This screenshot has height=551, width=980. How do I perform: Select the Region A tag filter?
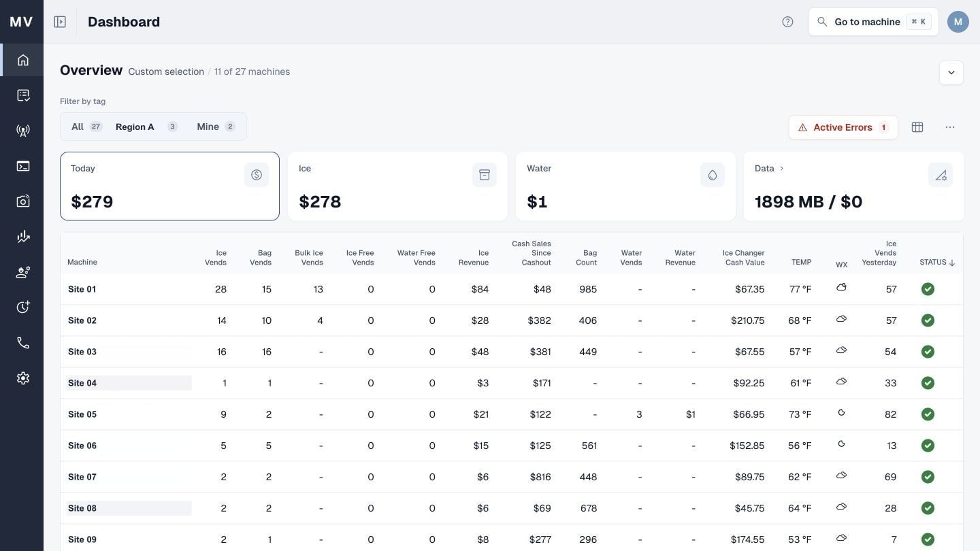coord(146,127)
